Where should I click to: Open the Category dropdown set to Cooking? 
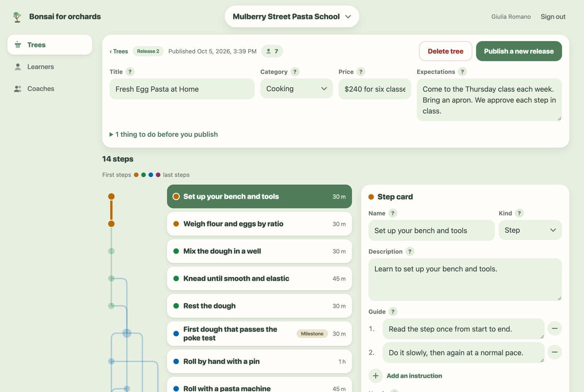(x=296, y=89)
